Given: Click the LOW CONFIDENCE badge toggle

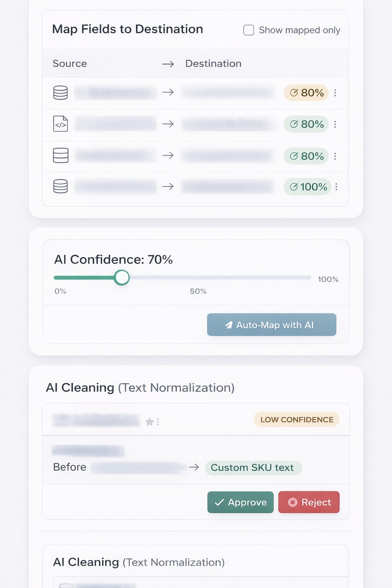Looking at the screenshot, I should pyautogui.click(x=296, y=420).
